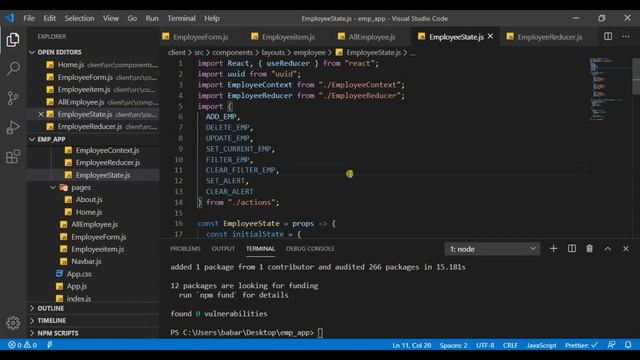Image resolution: width=640 pixels, height=360 pixels.
Task: Split the terminal panel
Action: [x=571, y=249]
